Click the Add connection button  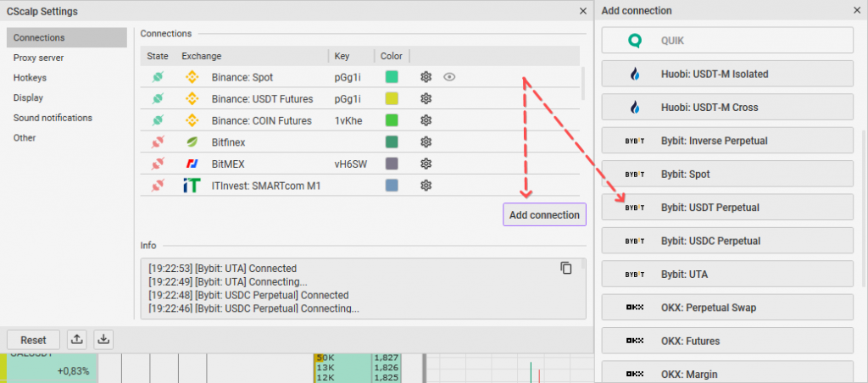[544, 214]
